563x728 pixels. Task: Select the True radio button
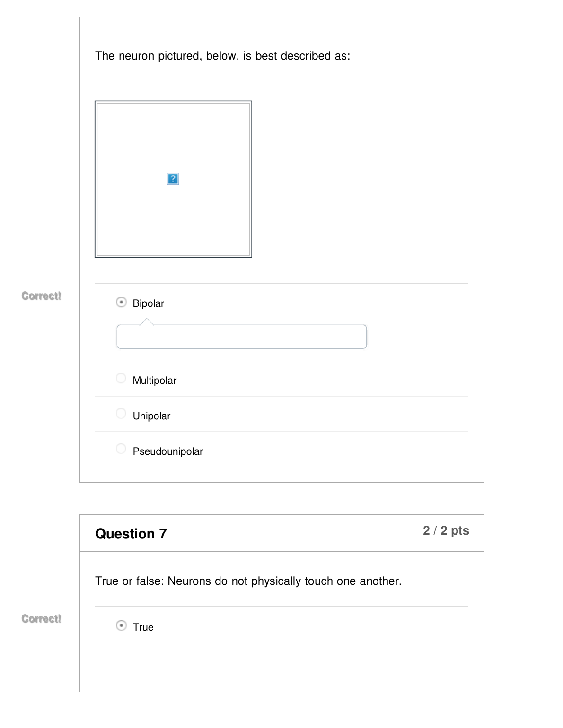[x=122, y=626]
